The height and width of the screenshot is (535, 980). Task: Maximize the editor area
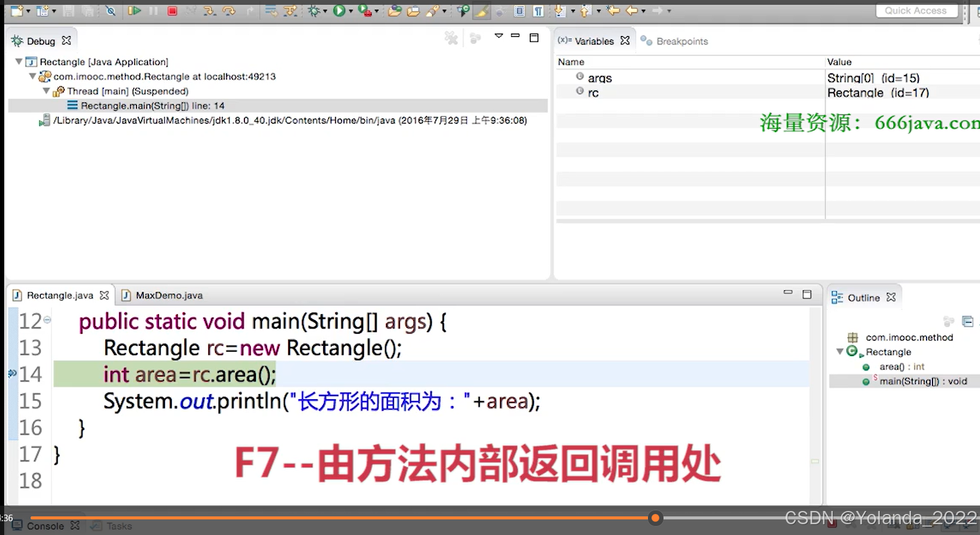coord(807,294)
